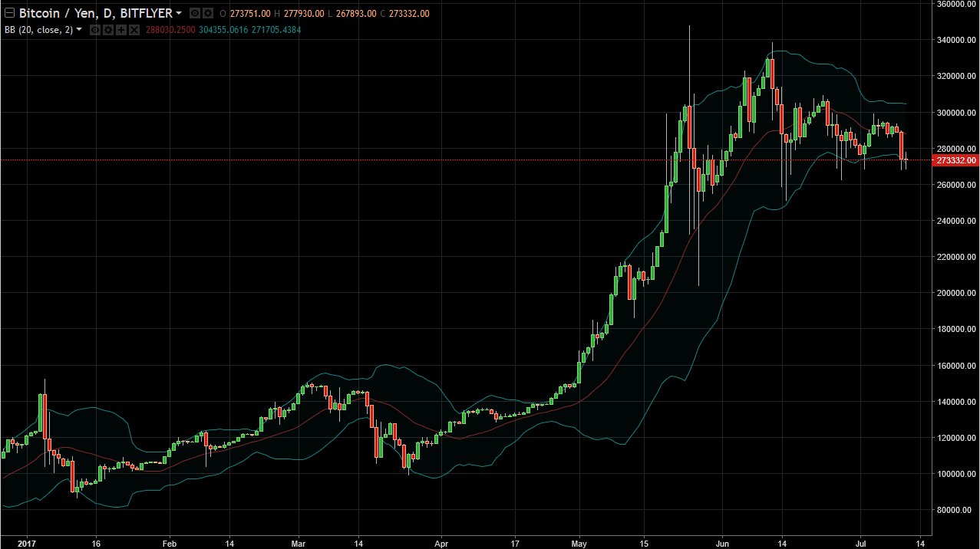Click the 120000.00 price axis label

coord(955,438)
